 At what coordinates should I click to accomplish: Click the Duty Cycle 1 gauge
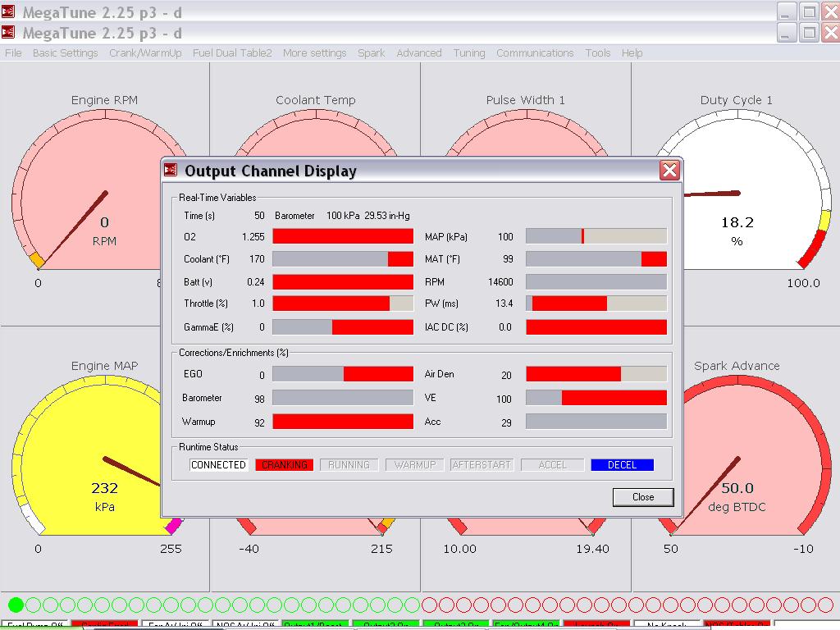pyautogui.click(x=758, y=189)
